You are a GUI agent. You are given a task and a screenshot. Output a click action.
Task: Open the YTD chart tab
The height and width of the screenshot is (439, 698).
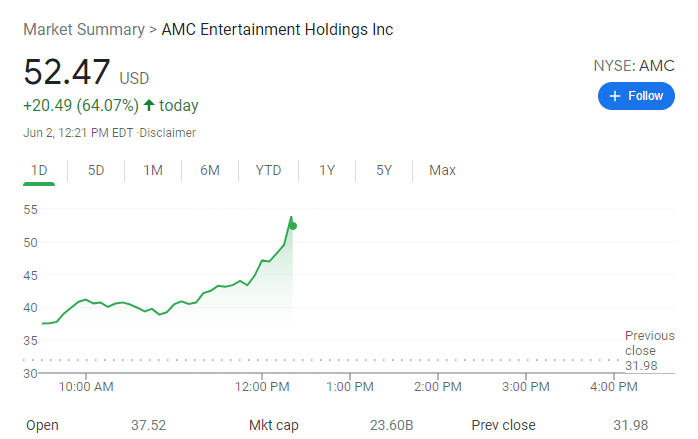(268, 170)
